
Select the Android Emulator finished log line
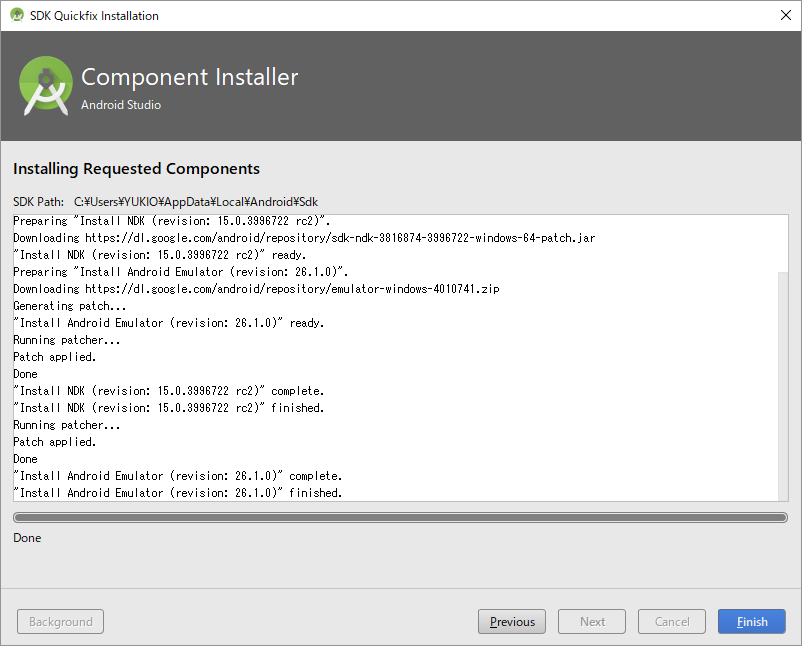[x=177, y=492]
